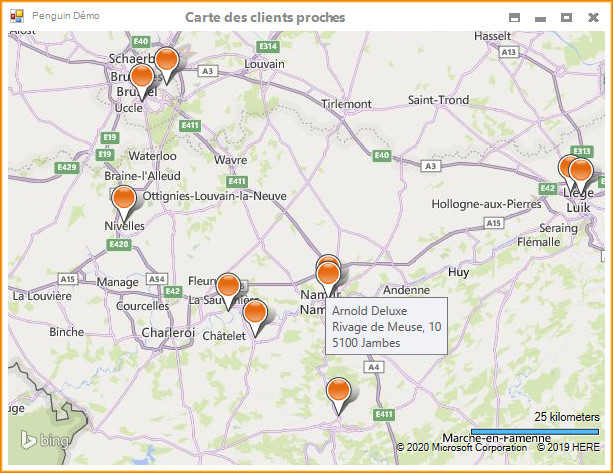Click the orange pin over Schaerbeek

click(x=167, y=61)
